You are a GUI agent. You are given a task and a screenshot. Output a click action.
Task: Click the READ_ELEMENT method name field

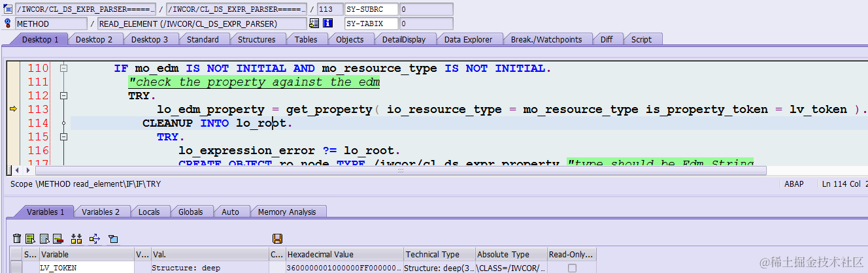201,24
